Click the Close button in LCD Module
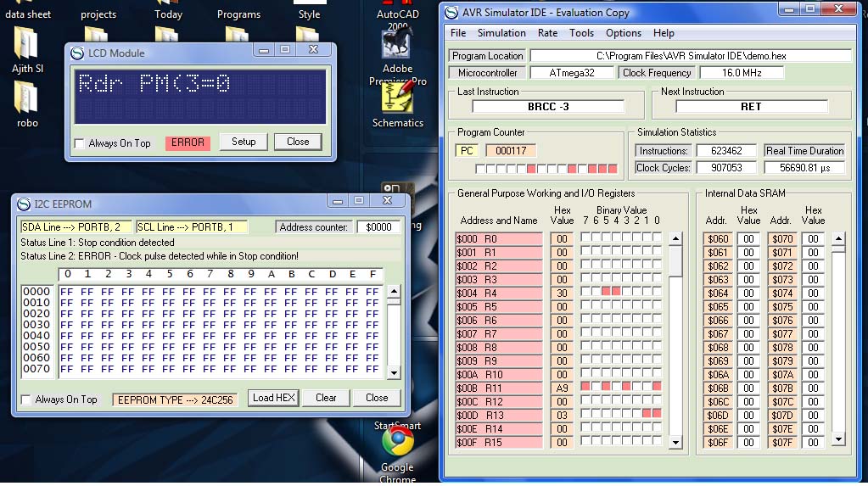This screenshot has height=486, width=868. click(298, 142)
